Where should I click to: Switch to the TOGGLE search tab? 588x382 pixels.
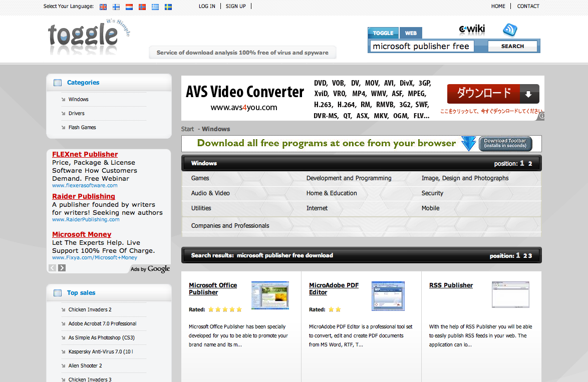pyautogui.click(x=383, y=33)
